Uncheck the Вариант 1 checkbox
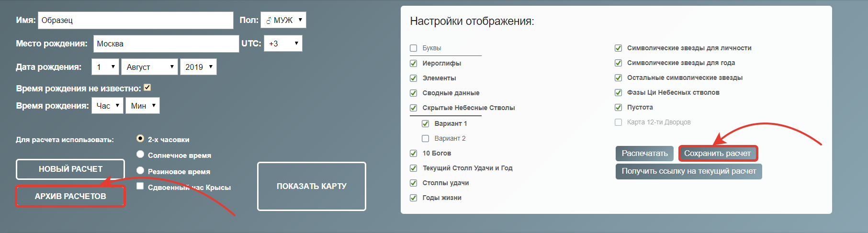This screenshot has width=868, height=233. point(426,123)
